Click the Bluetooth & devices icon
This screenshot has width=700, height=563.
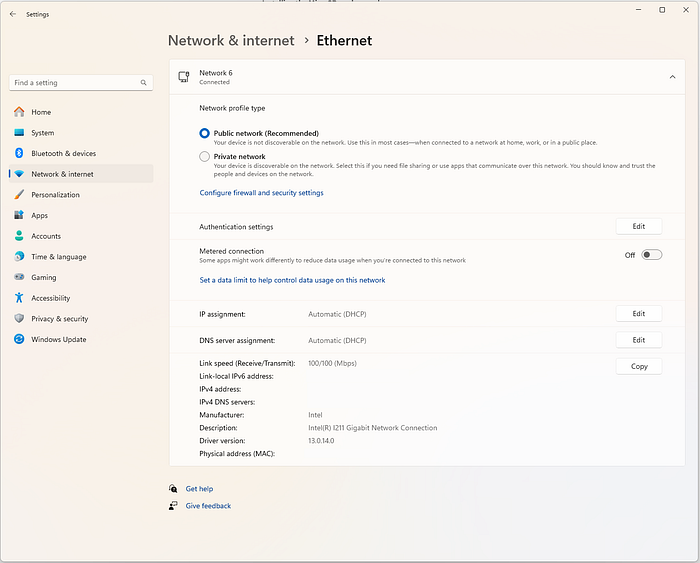pos(19,154)
